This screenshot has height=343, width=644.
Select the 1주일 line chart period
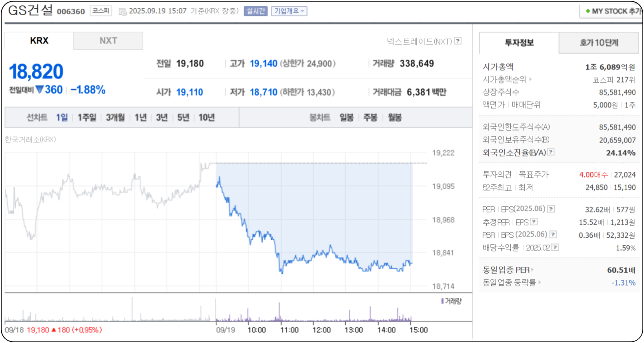[87, 117]
